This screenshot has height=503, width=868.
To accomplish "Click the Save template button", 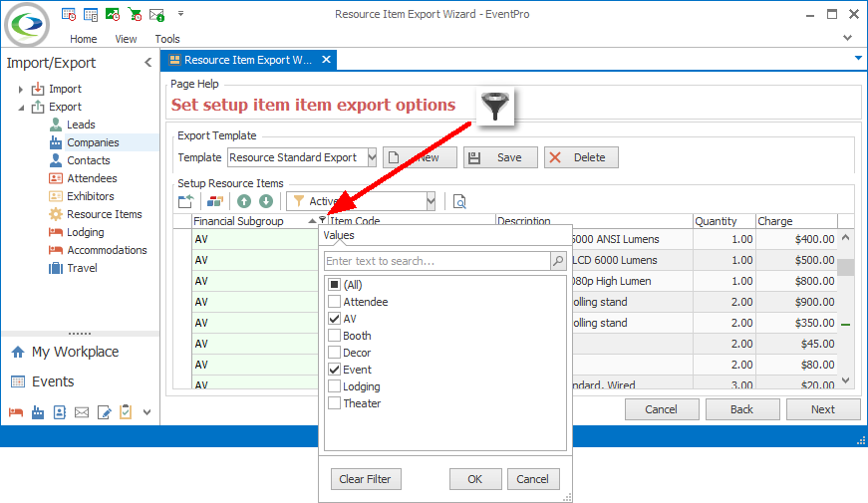I will (500, 157).
